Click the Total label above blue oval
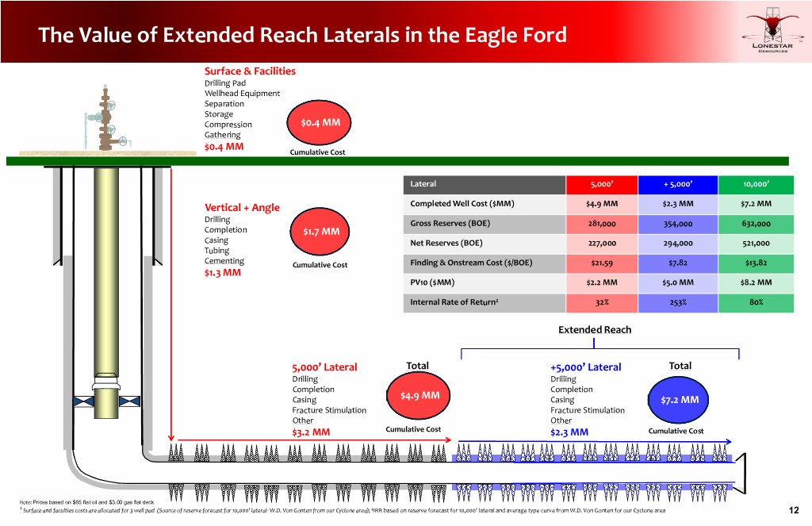The width and height of the screenshot is (812, 526). pyautogui.click(x=680, y=366)
